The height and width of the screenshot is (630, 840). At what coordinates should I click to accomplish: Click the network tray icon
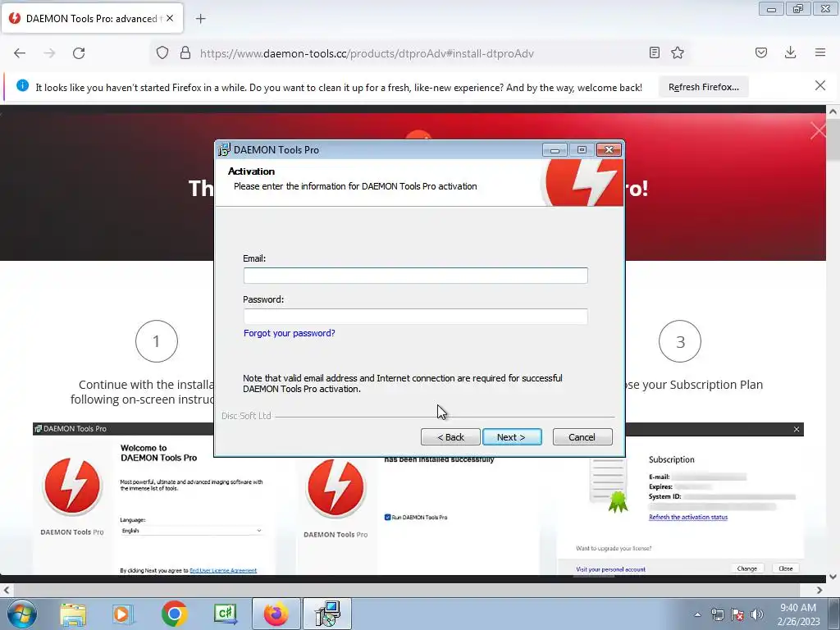coord(717,614)
